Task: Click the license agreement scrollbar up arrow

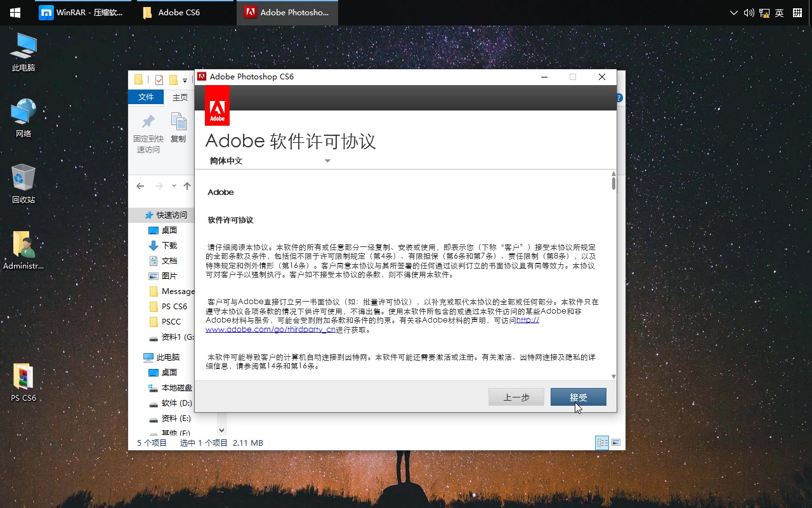Action: click(x=613, y=173)
